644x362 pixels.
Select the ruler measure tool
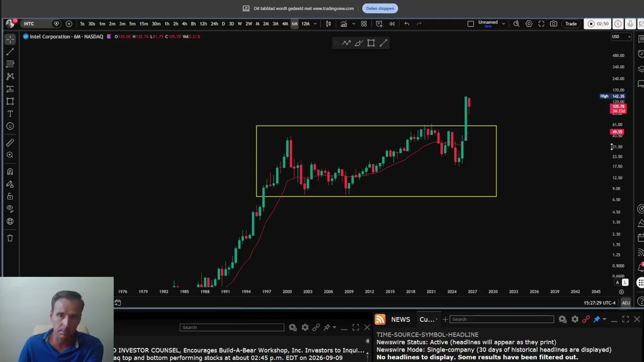tap(10, 143)
